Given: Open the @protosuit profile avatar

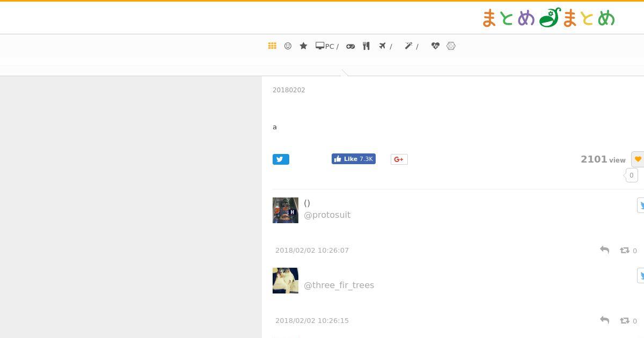Looking at the screenshot, I should [286, 210].
